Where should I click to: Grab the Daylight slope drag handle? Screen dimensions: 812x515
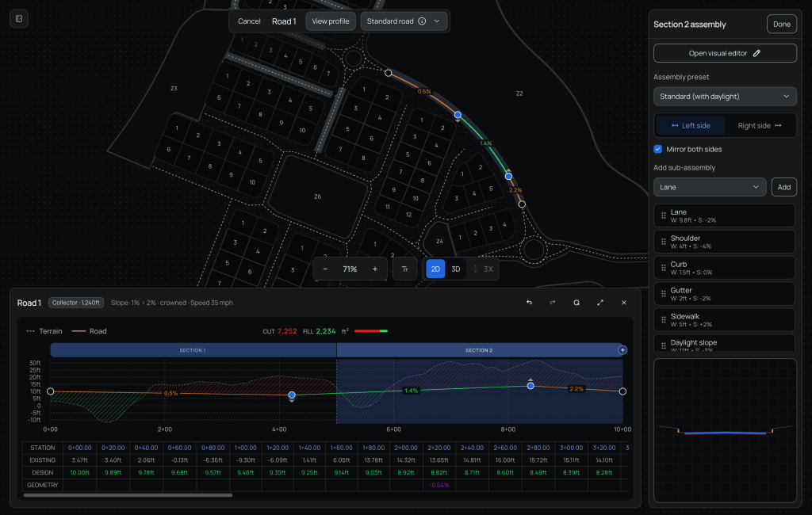(664, 345)
